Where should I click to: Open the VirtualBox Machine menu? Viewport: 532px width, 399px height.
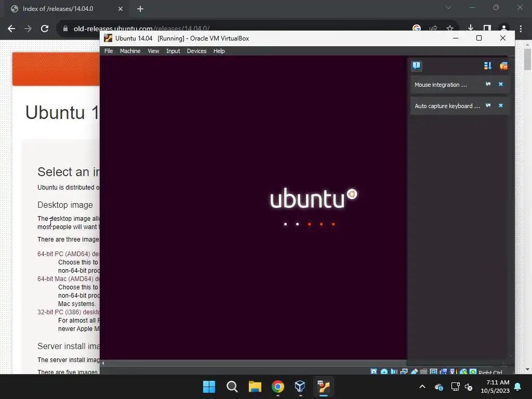[x=130, y=51]
